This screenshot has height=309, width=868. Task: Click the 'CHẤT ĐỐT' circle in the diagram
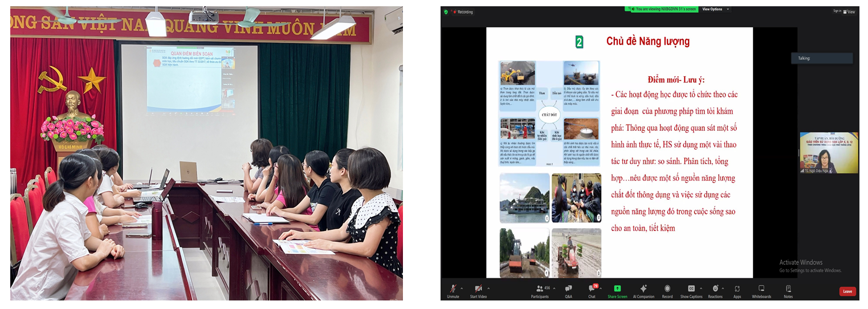pyautogui.click(x=549, y=115)
